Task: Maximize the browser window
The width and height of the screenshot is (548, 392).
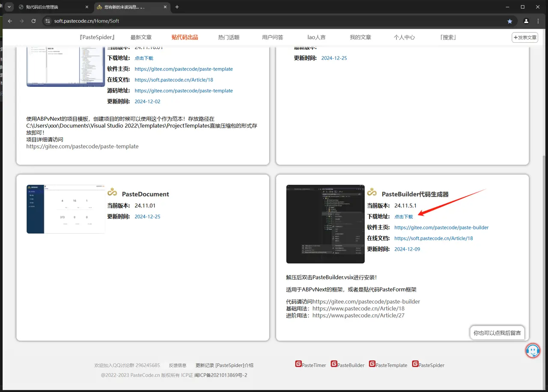Action: coord(523,7)
